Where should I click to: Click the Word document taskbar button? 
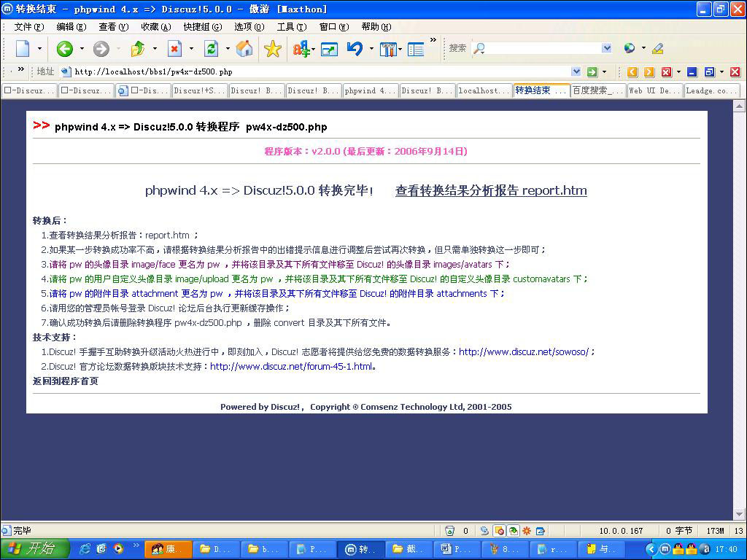coord(458,549)
